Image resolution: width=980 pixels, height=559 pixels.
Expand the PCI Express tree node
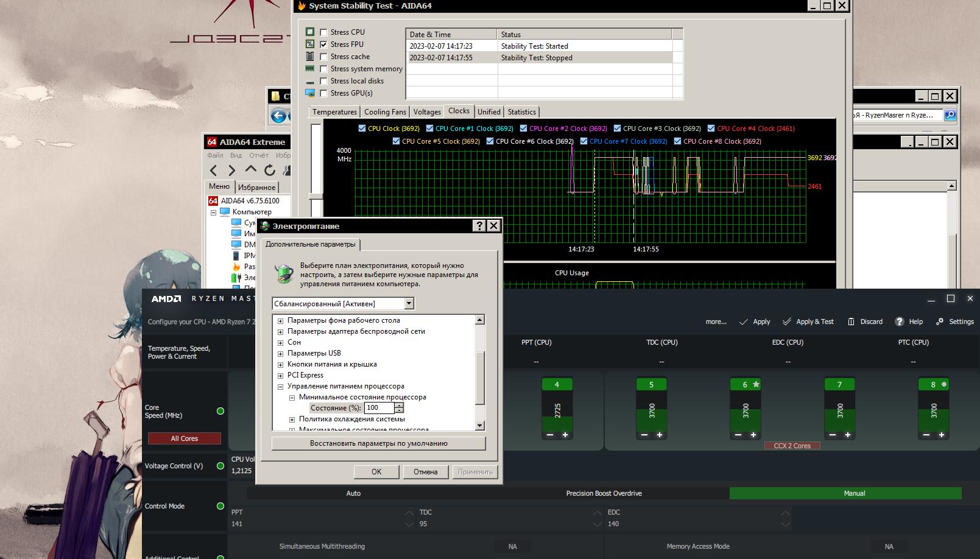280,376
